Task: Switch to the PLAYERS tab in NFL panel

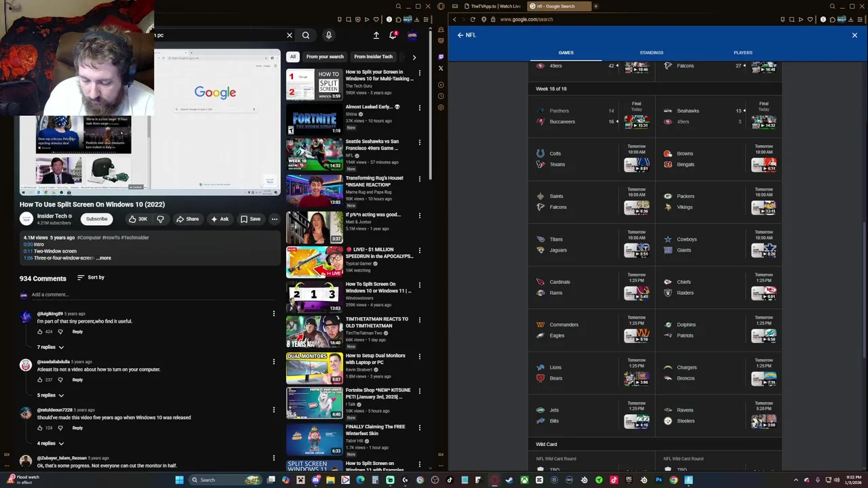Action: [743, 53]
